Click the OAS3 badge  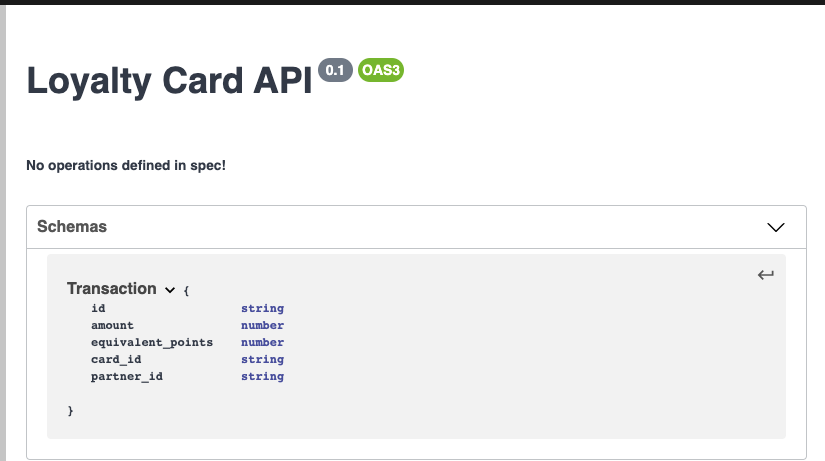coord(380,70)
